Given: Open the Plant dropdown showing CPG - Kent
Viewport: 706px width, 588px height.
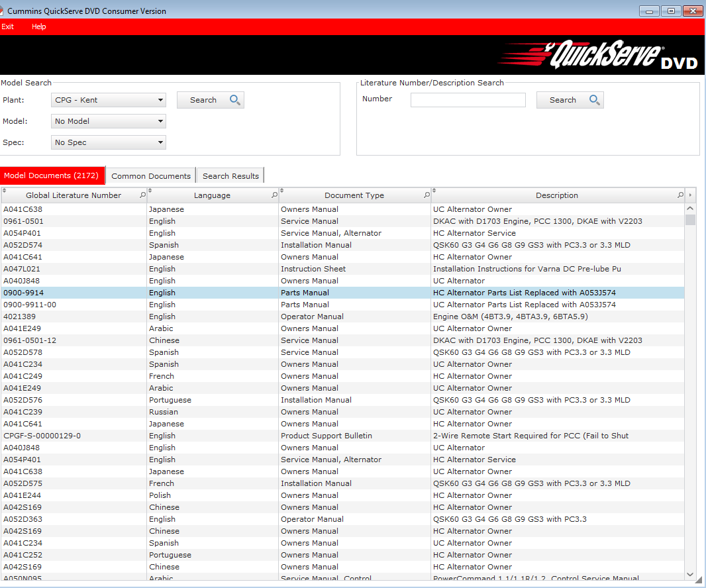Looking at the screenshot, I should coord(109,100).
